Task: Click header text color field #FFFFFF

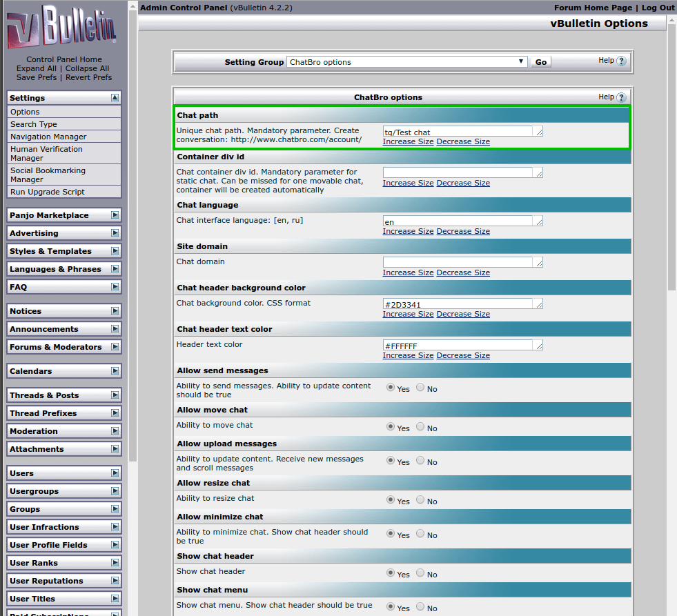Action: pos(462,346)
